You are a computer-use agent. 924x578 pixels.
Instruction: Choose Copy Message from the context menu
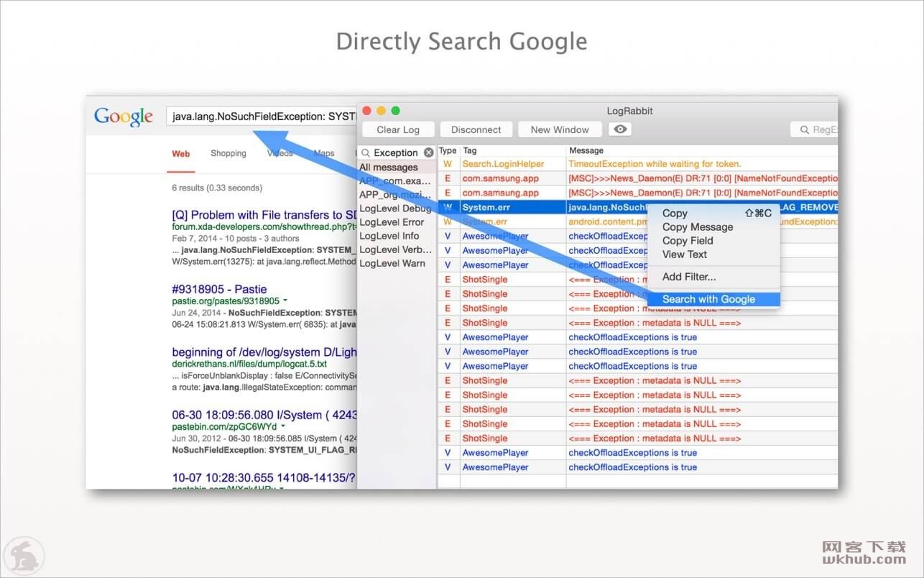(713, 226)
